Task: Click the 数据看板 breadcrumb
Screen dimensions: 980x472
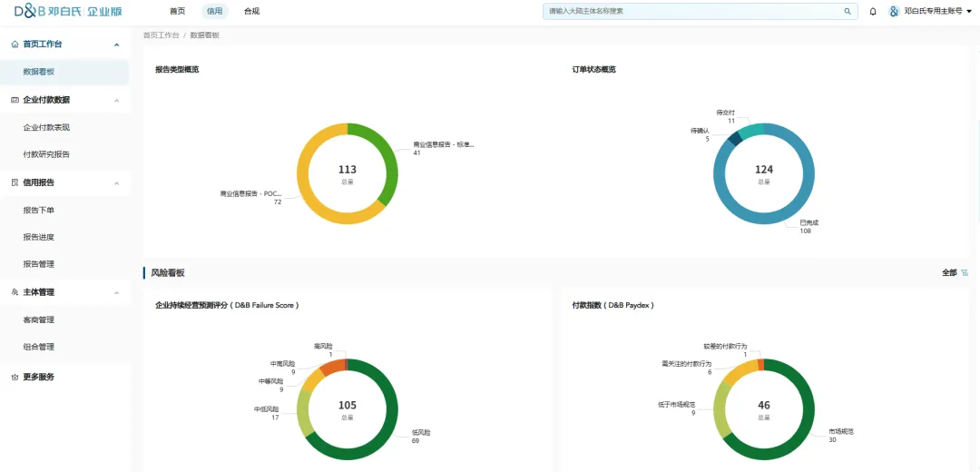Action: tap(205, 35)
